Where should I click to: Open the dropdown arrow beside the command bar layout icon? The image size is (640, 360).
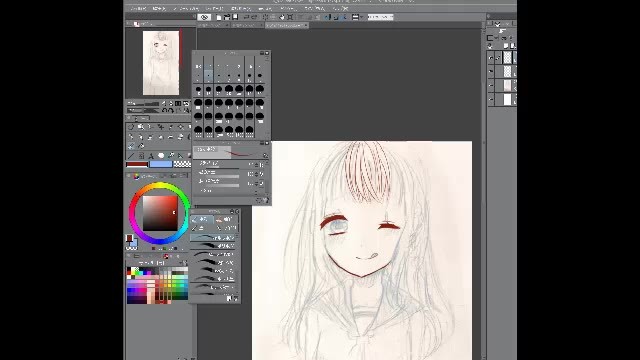[x=362, y=17]
